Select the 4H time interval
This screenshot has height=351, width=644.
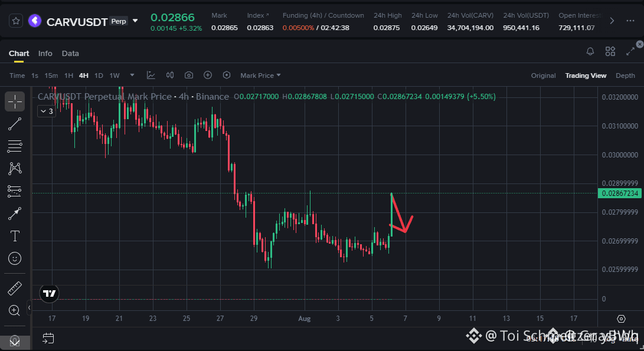click(84, 76)
